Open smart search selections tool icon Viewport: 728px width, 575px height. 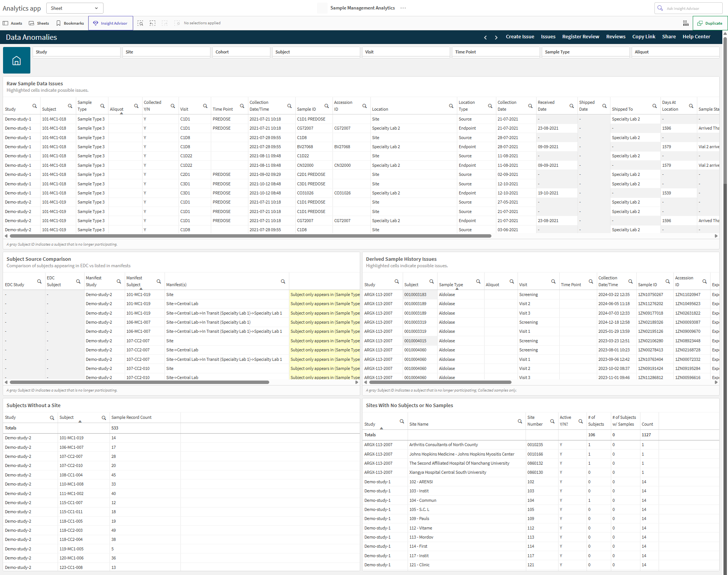click(x=140, y=23)
